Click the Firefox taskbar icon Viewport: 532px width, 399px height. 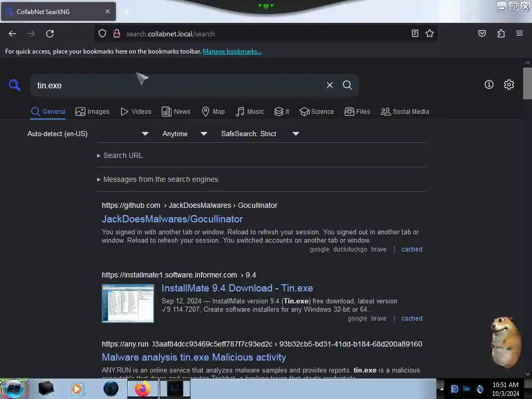tap(143, 389)
